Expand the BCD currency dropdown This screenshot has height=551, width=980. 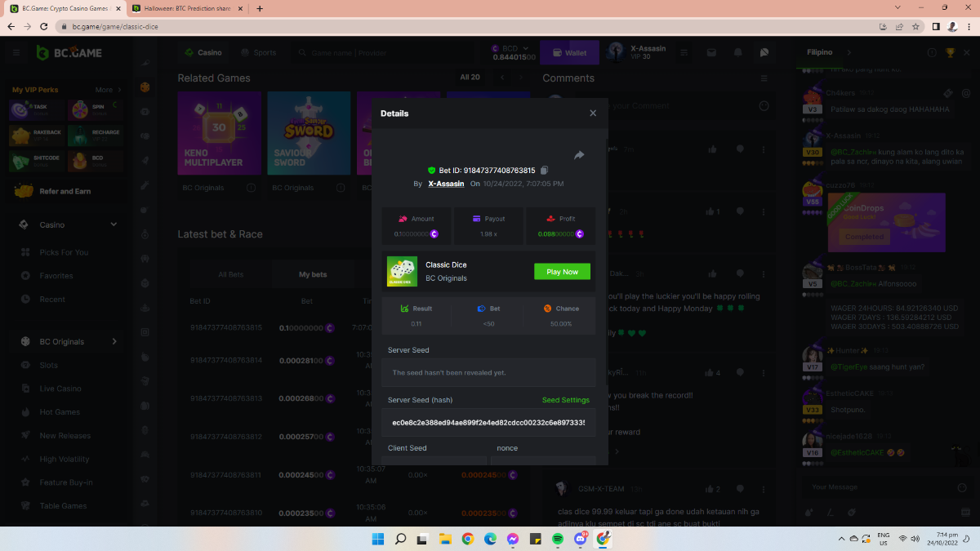(526, 48)
